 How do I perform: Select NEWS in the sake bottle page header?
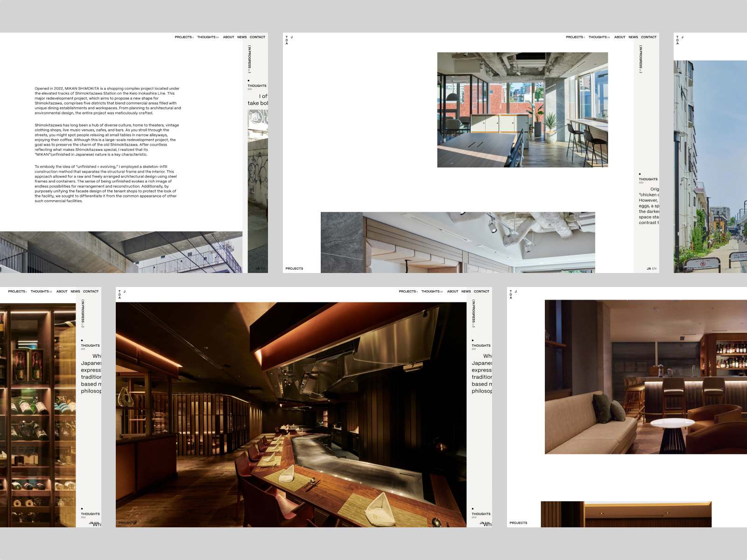coord(75,292)
